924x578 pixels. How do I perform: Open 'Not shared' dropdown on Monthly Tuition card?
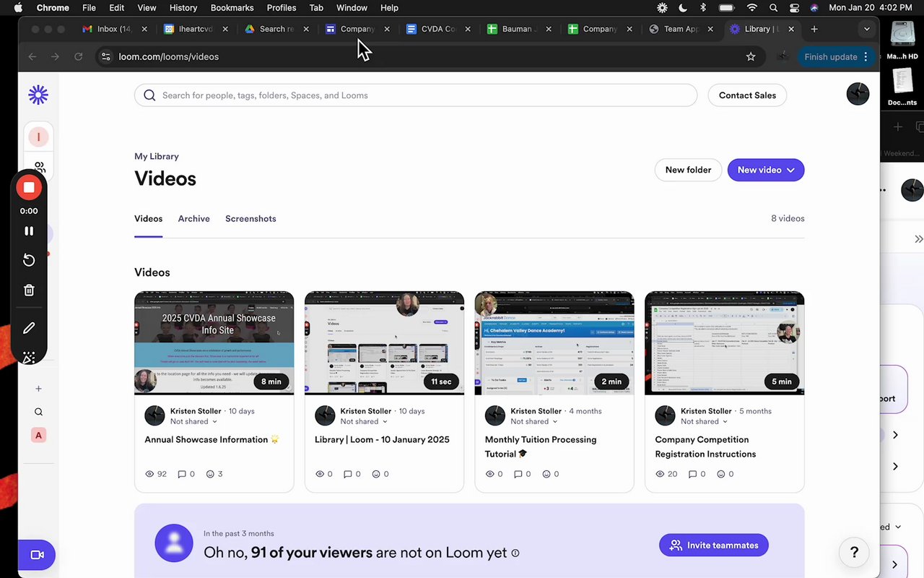[x=534, y=421]
